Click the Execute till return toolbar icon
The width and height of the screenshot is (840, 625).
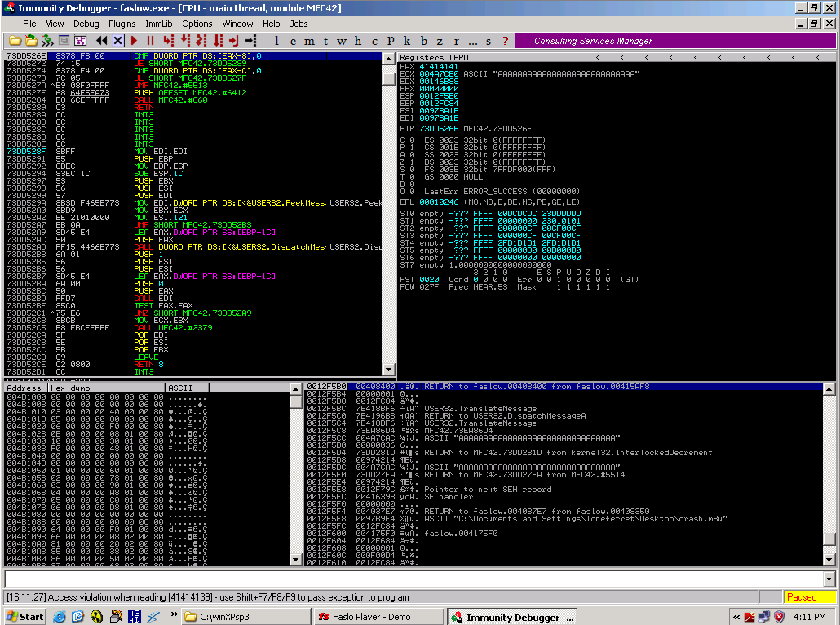tap(233, 41)
